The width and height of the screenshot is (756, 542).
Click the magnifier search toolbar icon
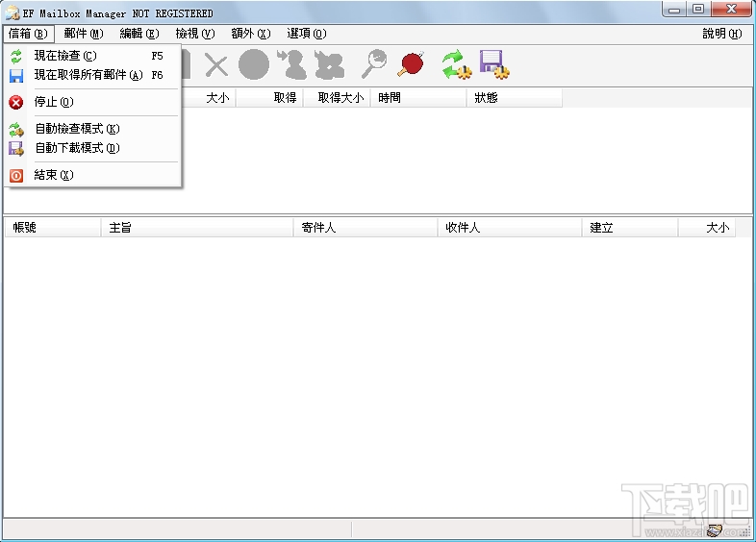pyautogui.click(x=374, y=63)
